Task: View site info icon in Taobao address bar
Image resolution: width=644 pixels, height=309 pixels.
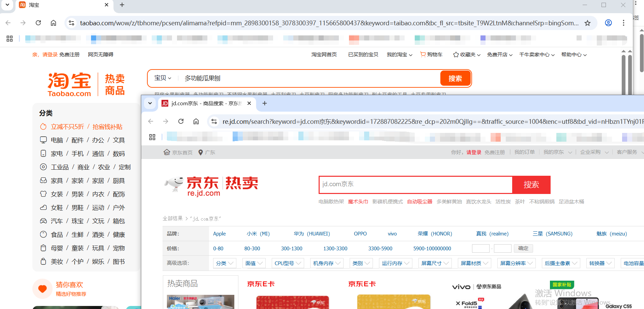Action: tap(71, 23)
